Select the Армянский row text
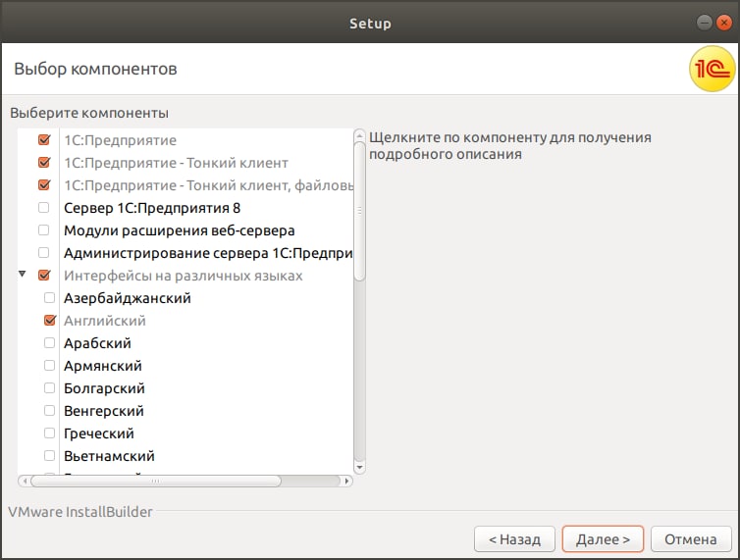This screenshot has height=560, width=740. (x=103, y=366)
